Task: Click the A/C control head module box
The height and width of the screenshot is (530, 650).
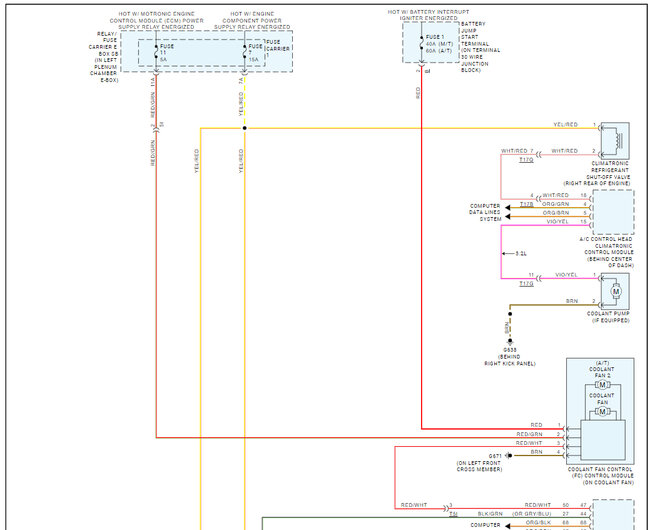Action: click(614, 212)
